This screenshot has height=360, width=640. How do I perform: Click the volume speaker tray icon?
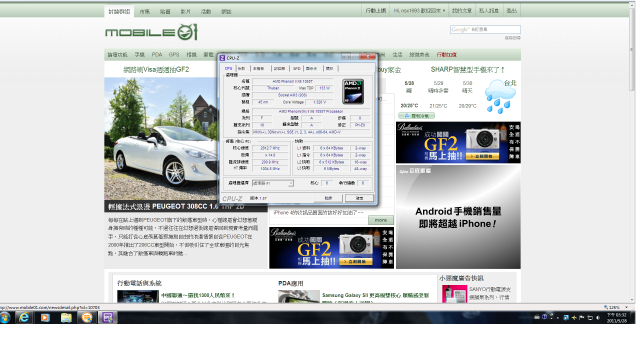(598, 318)
